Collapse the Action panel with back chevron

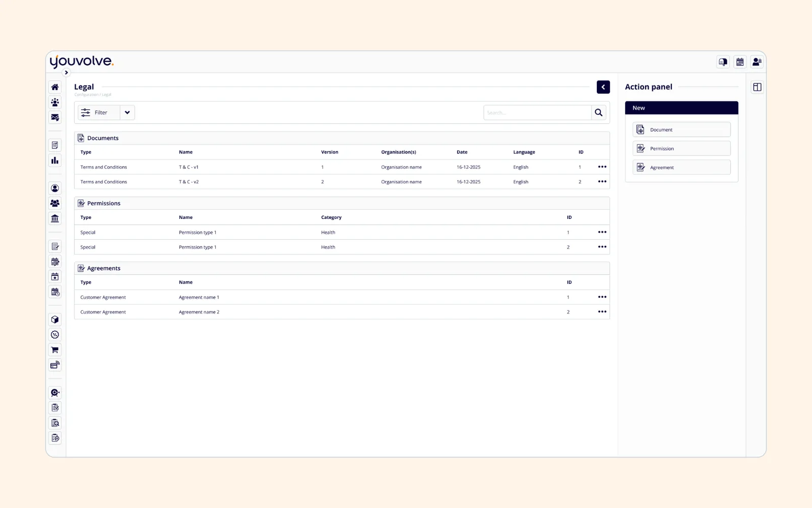pos(603,87)
